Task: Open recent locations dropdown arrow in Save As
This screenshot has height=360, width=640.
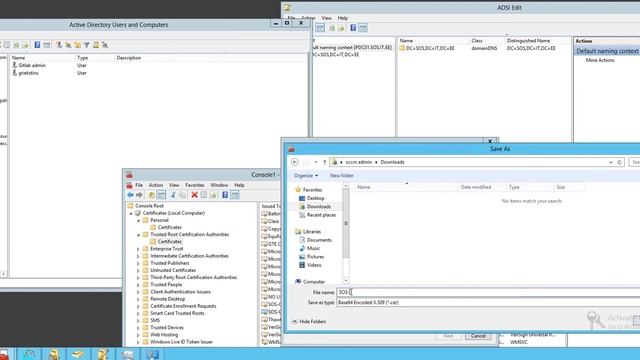Action: (316, 162)
